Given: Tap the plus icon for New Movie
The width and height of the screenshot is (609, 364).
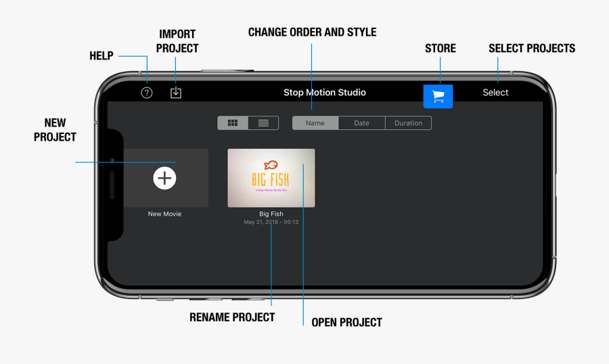Looking at the screenshot, I should click(x=164, y=178).
